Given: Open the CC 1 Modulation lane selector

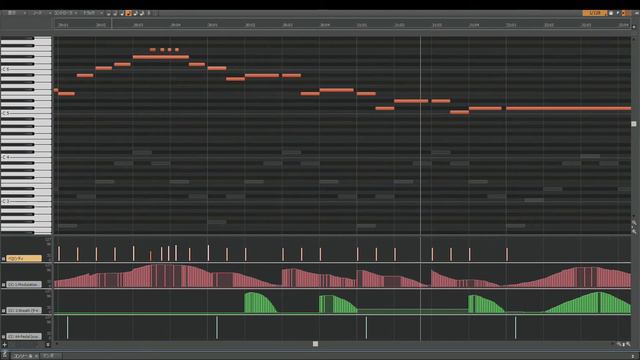Looking at the screenshot, I should [x=24, y=284].
